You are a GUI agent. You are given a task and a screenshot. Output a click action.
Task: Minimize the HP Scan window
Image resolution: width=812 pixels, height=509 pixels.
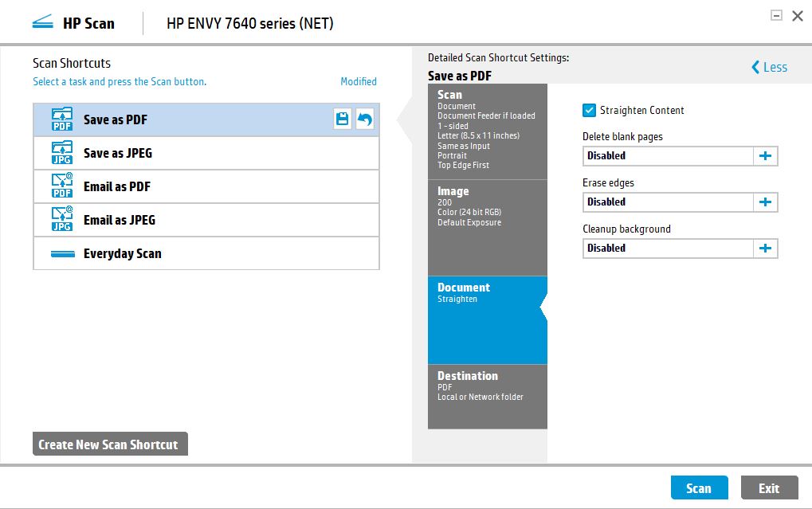click(x=776, y=15)
